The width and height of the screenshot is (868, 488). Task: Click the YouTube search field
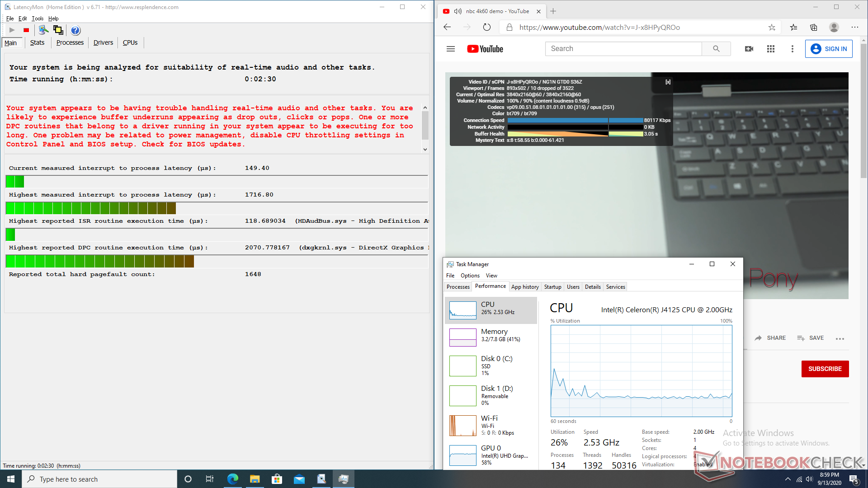(623, 49)
